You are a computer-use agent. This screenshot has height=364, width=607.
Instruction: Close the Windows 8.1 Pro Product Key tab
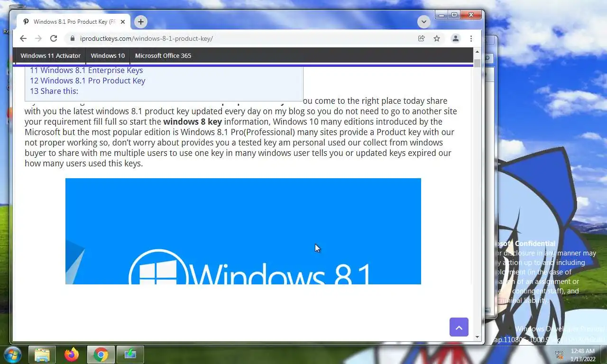pos(123,22)
